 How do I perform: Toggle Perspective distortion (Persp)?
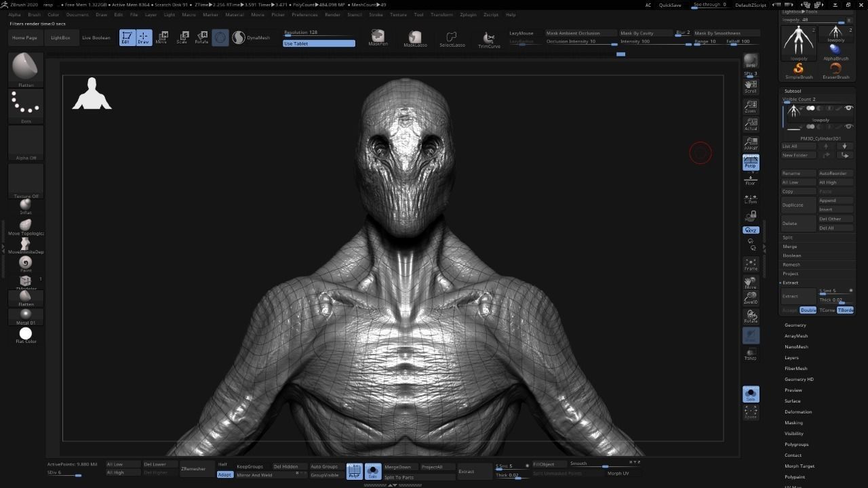pyautogui.click(x=750, y=162)
